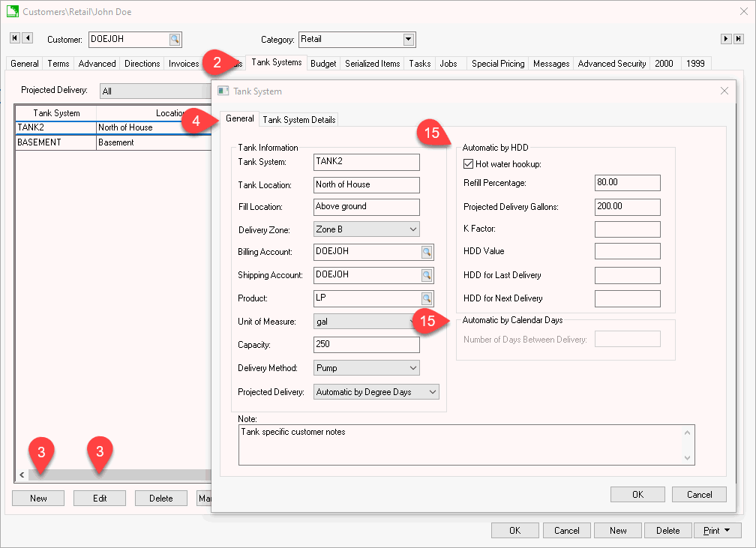Image resolution: width=756 pixels, height=548 pixels.
Task: Expand the Category dropdown
Action: click(408, 39)
